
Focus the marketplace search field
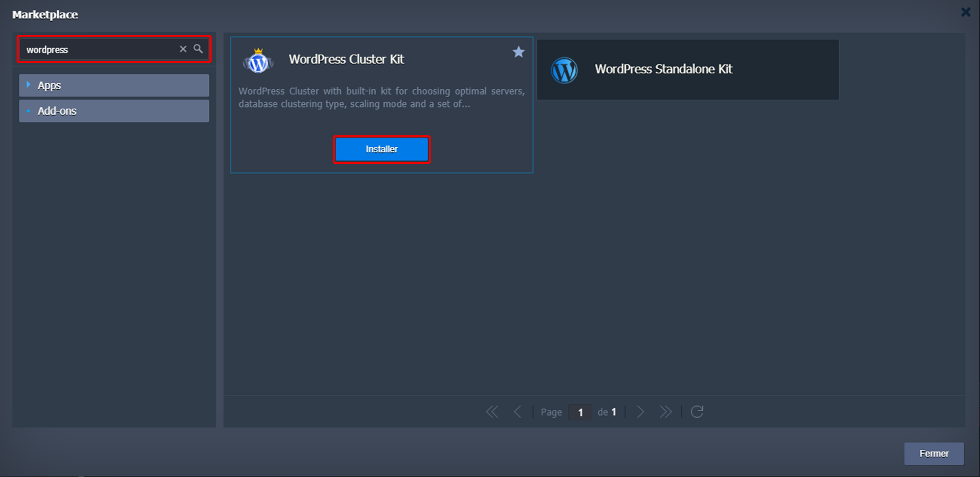pos(100,49)
